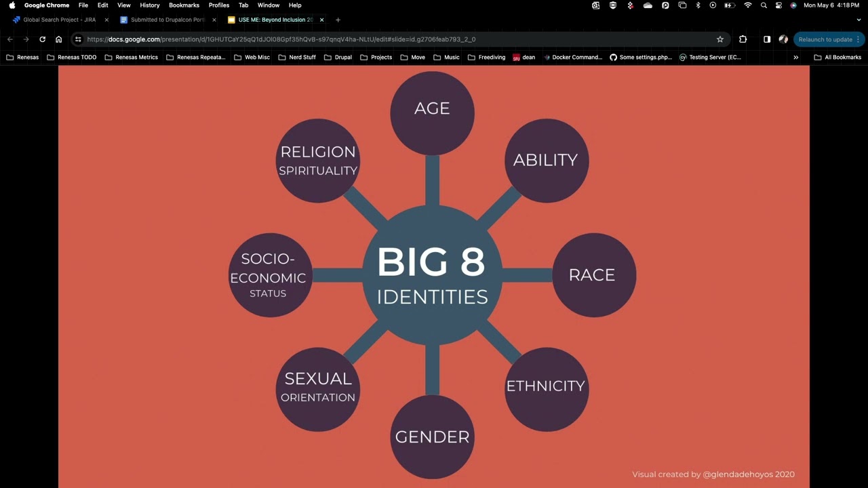This screenshot has width=868, height=488.
Task: Open the dean bookmark
Action: (x=524, y=58)
